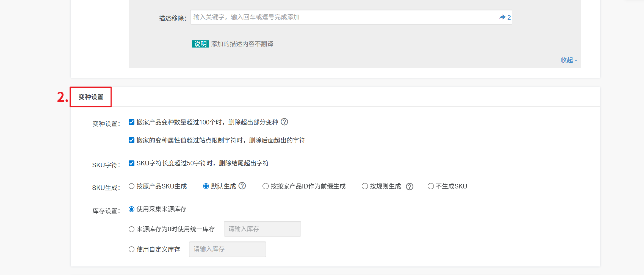Image resolution: width=644 pixels, height=275 pixels.
Task: Uncheck 搬家产品变种数量超过100个时 checkbox
Action: [x=132, y=122]
